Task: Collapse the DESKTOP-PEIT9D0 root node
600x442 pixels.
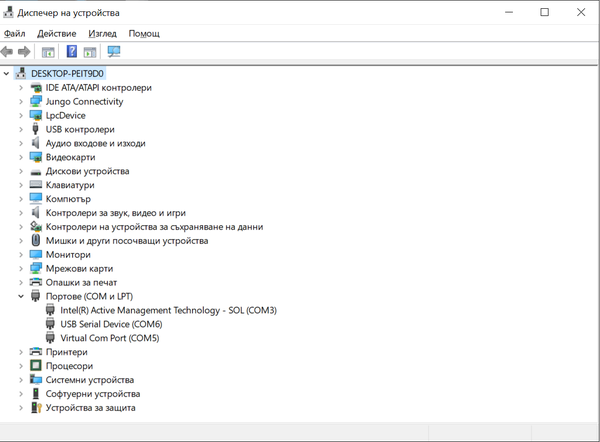Action: tap(6, 73)
